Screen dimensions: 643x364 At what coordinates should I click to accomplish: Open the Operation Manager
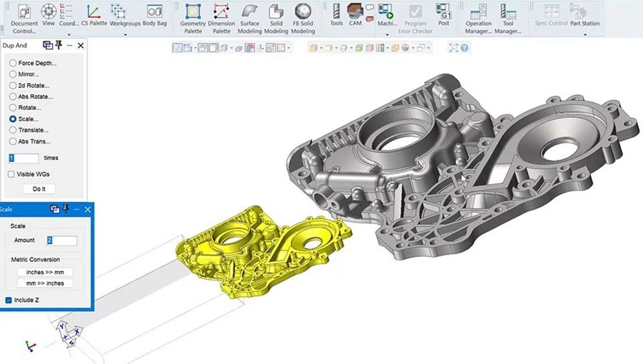tap(478, 19)
